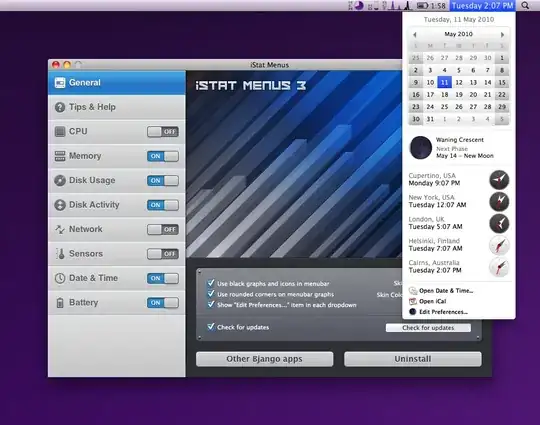
Task: Select May 11 in the calendar
Action: 444,82
